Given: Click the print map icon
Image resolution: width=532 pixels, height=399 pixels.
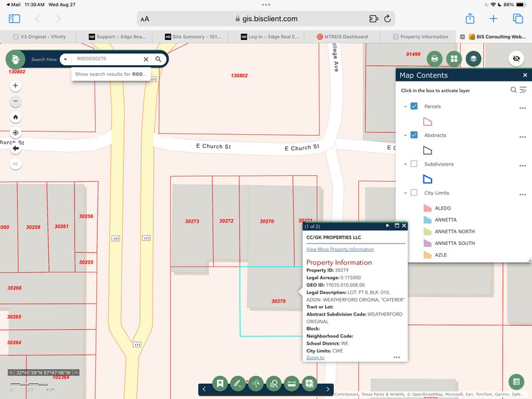Looking at the screenshot, I should point(434,59).
